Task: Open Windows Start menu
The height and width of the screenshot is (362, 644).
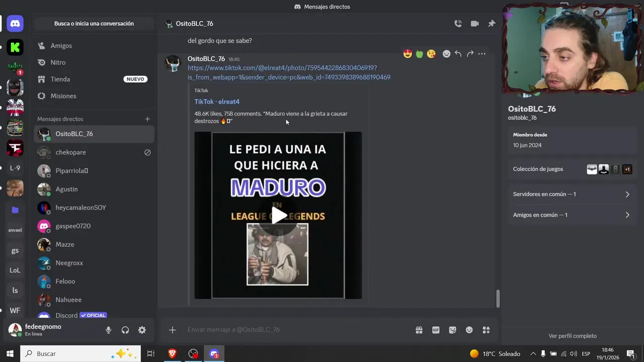Action: (x=10, y=354)
